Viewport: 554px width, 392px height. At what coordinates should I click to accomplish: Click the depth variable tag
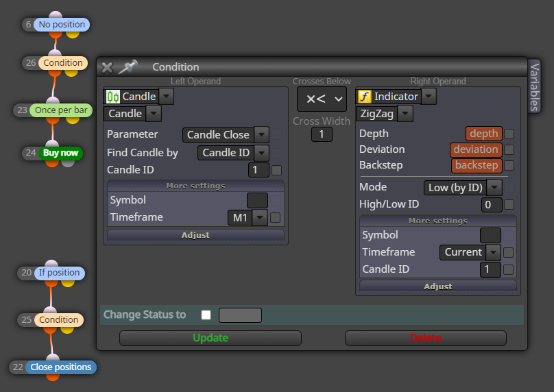click(483, 134)
